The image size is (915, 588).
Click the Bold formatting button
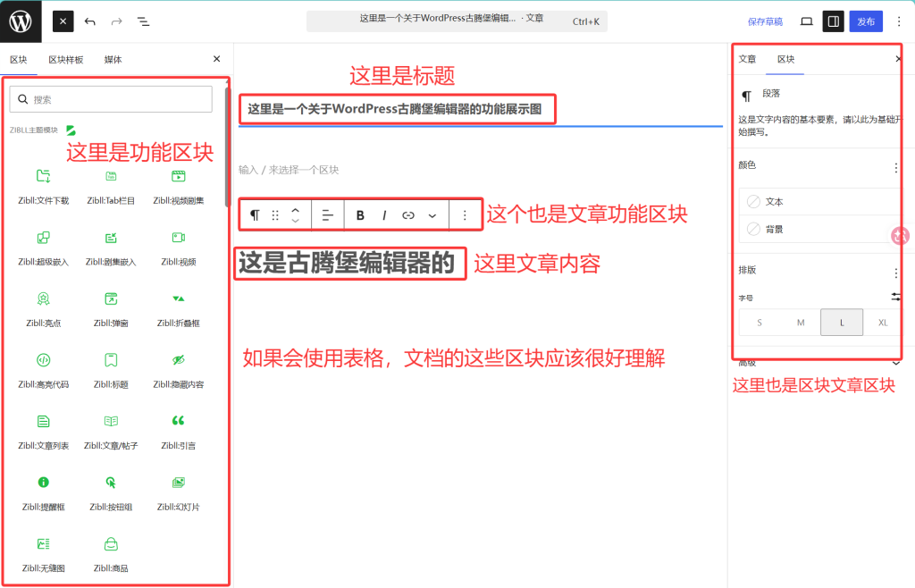(360, 215)
